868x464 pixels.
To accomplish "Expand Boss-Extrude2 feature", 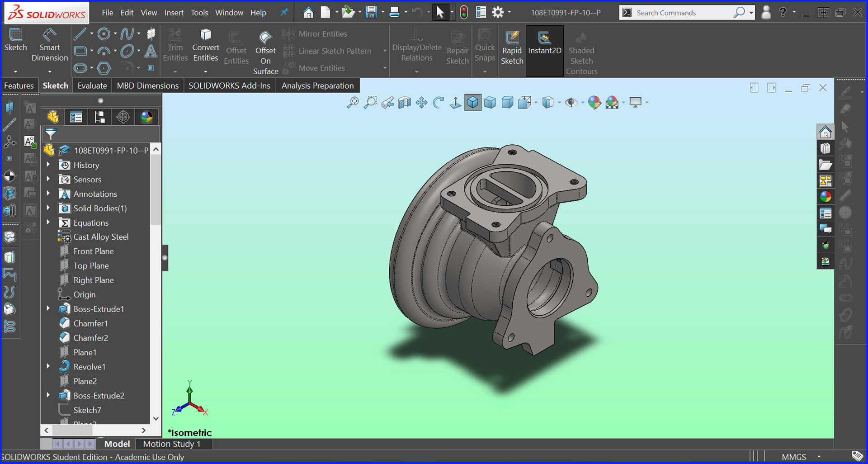I will coord(48,395).
